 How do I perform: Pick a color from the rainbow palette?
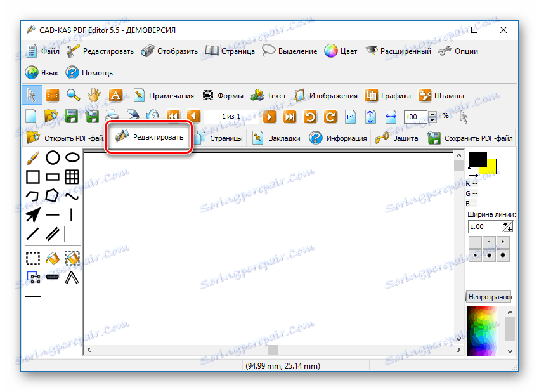pyautogui.click(x=482, y=331)
